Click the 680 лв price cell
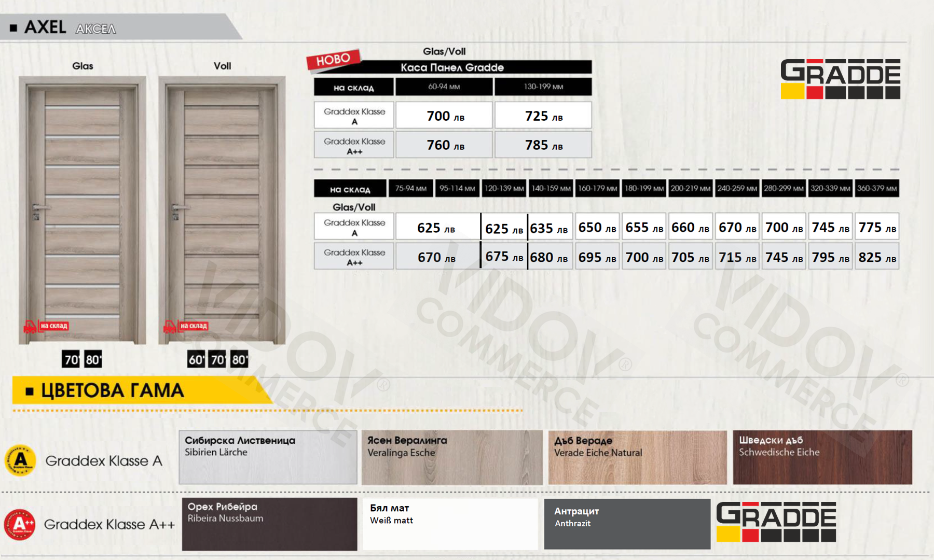The height and width of the screenshot is (560, 934). [551, 256]
